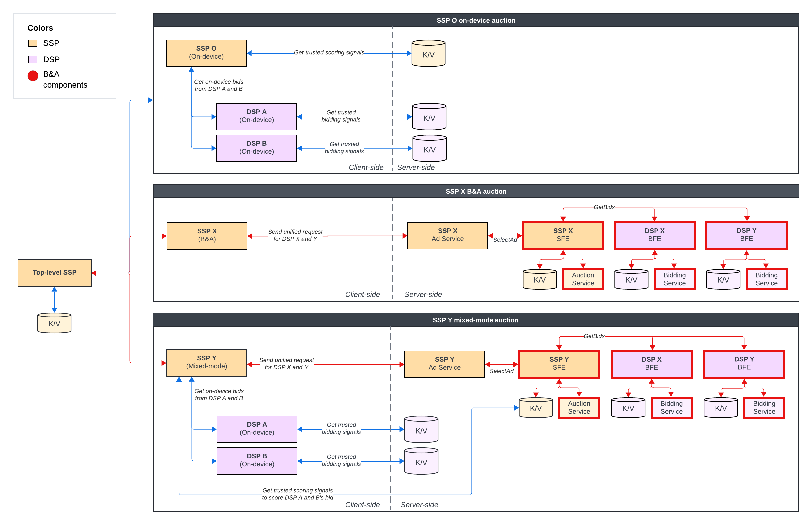Viewport: 812px width, 525px height.
Task: Click the red B&A components legend circle
Action: tap(33, 76)
